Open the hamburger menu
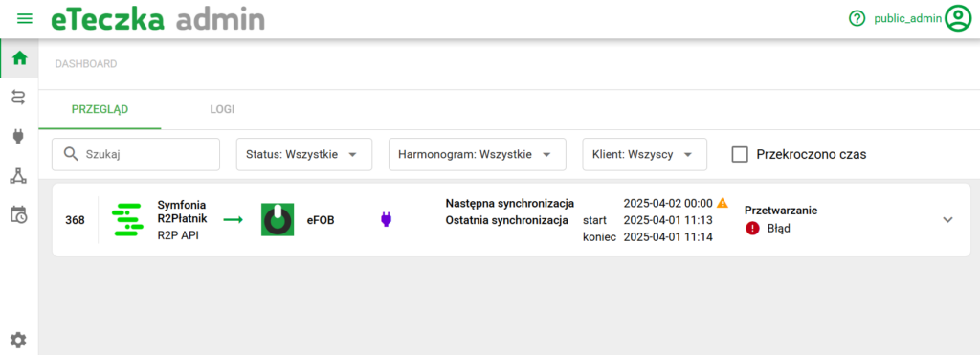This screenshot has height=355, width=980. [x=24, y=19]
